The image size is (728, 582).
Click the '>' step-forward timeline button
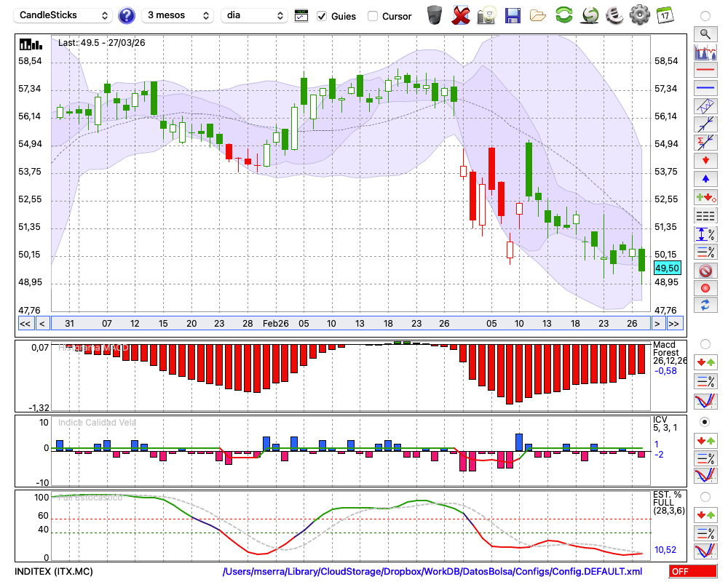657,324
